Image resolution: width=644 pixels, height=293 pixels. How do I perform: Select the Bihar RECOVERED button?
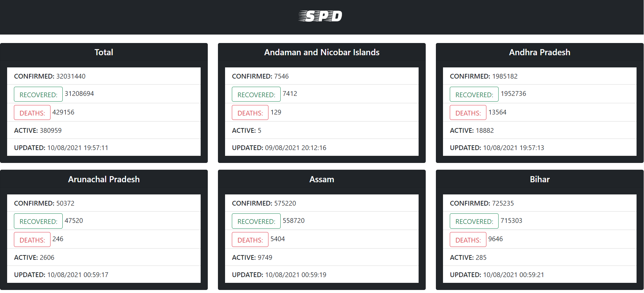pyautogui.click(x=474, y=221)
